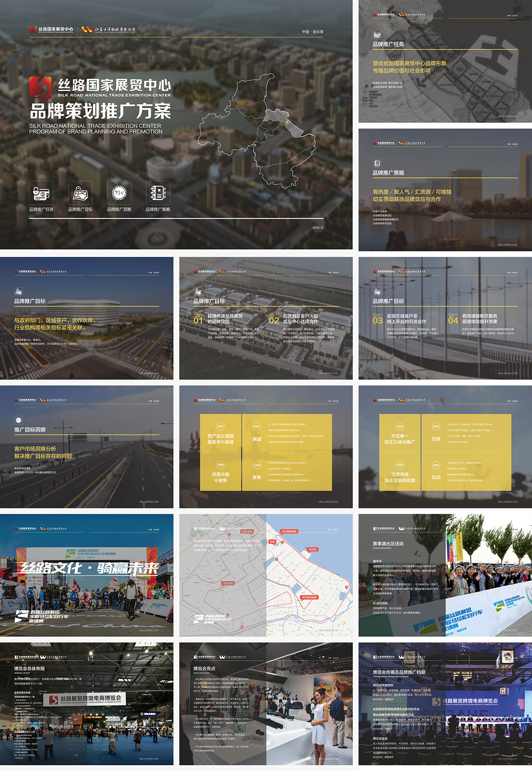532x771 pixels.
Task: Click the round icon above 推广目标洞察 heading
Action: click(18, 420)
